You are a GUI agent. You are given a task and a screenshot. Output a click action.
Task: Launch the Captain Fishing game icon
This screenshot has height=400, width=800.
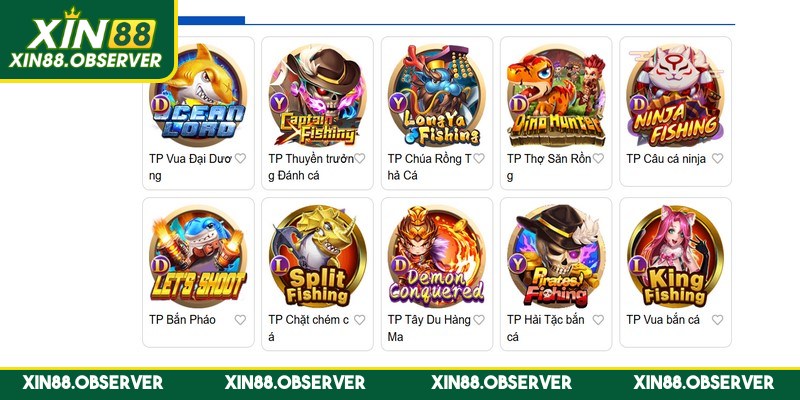317,95
